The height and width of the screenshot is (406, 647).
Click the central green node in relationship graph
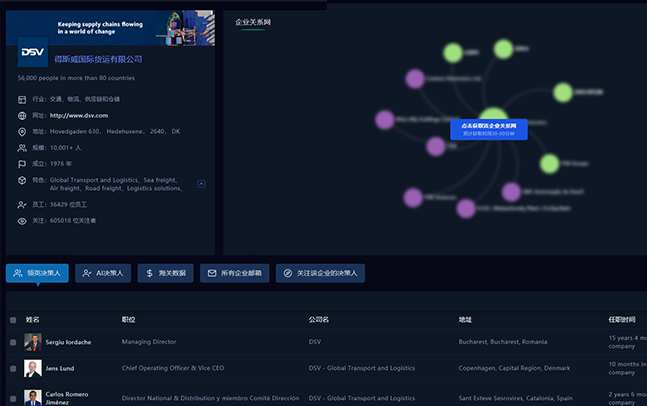pyautogui.click(x=493, y=113)
